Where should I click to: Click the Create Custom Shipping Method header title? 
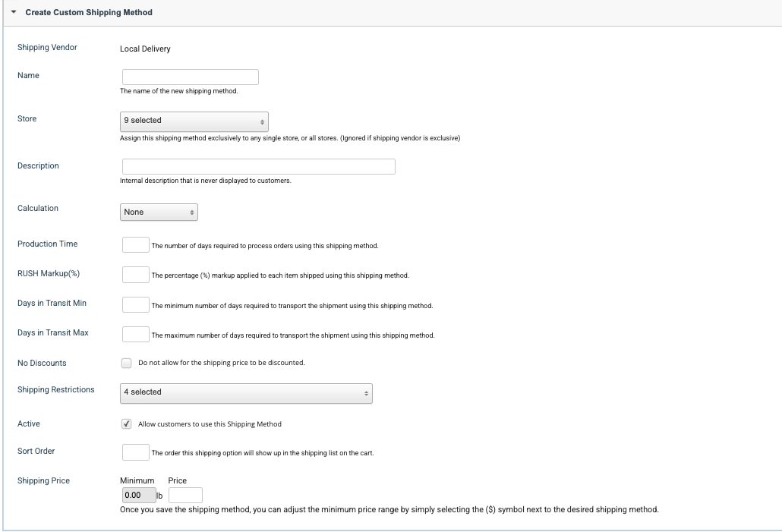pyautogui.click(x=89, y=12)
